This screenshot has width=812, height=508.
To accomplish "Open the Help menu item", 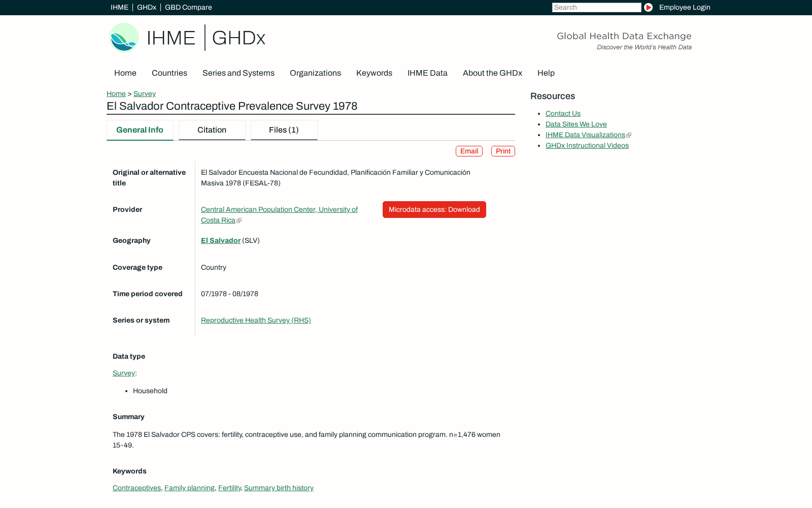I will [546, 73].
